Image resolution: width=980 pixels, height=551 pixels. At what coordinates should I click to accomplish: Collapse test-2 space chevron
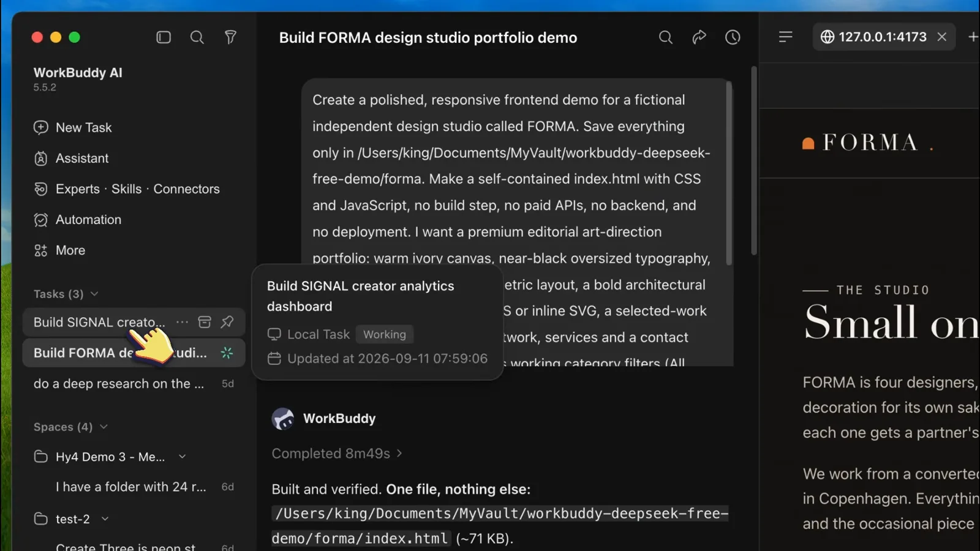coord(105,519)
